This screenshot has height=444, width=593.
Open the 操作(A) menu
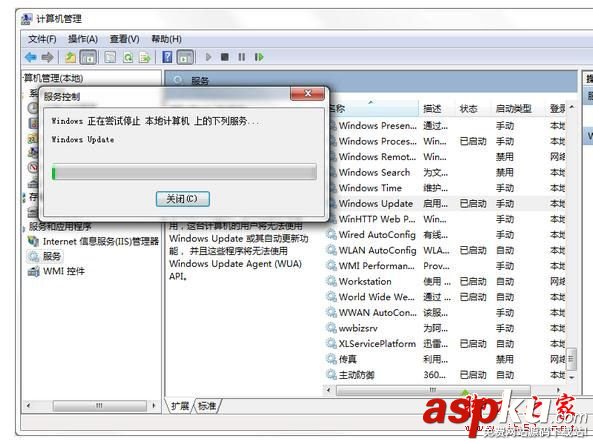click(83, 39)
